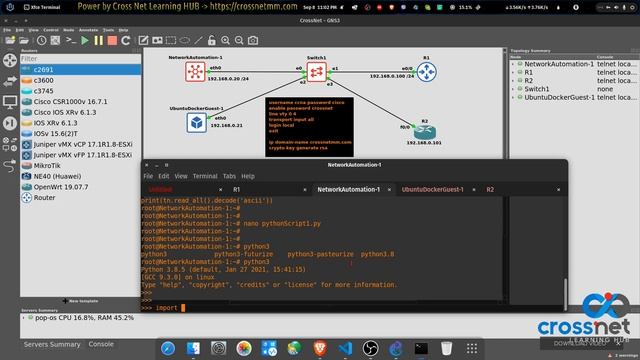Expand Switch1 in Topology Summary
640x360 pixels.
click(513, 89)
